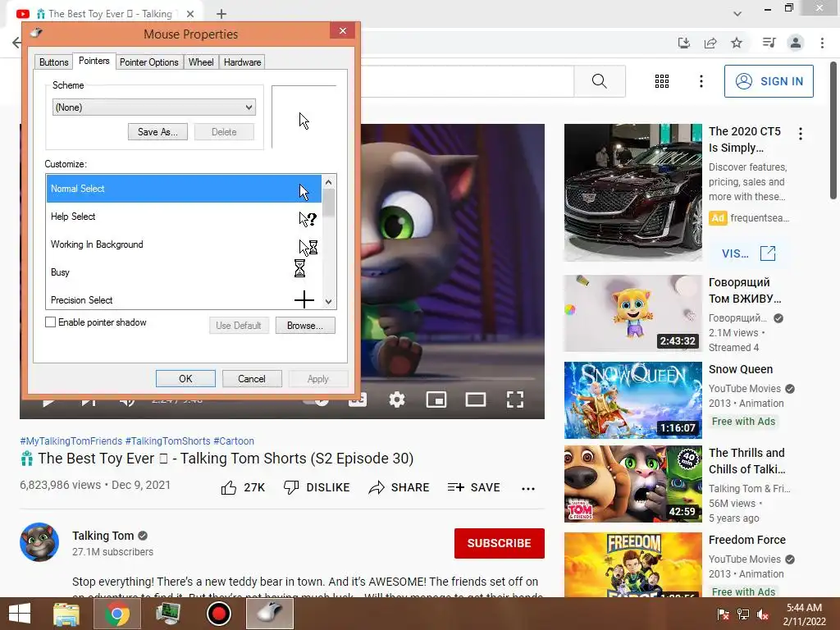Select Precision Select pointer row

[x=184, y=299]
